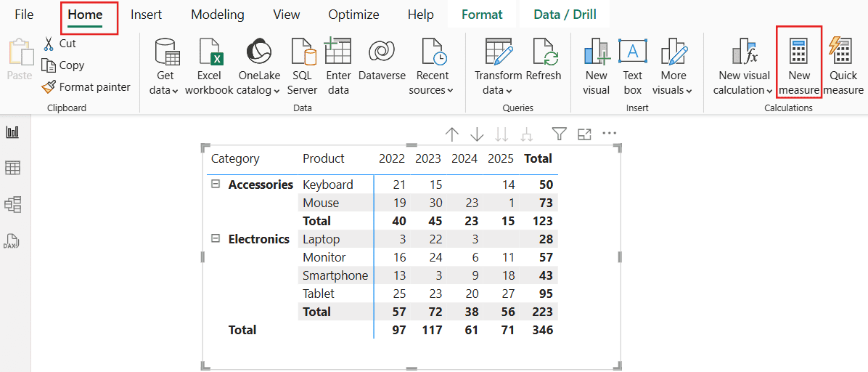The width and height of the screenshot is (868, 372).
Task: Go to next level double arrows
Action: click(x=502, y=134)
